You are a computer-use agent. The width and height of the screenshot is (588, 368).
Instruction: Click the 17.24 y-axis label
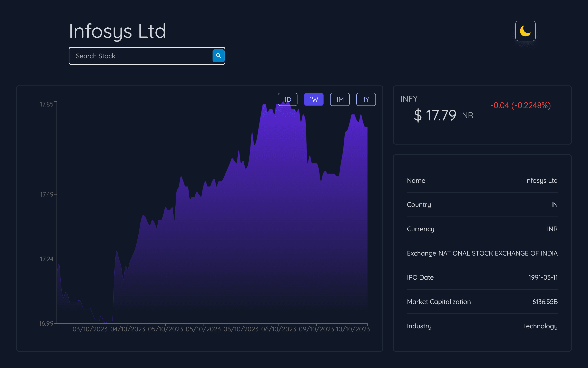pos(46,259)
